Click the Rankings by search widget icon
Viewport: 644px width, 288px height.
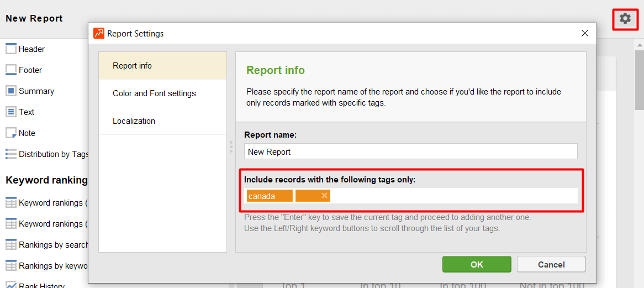[10, 245]
